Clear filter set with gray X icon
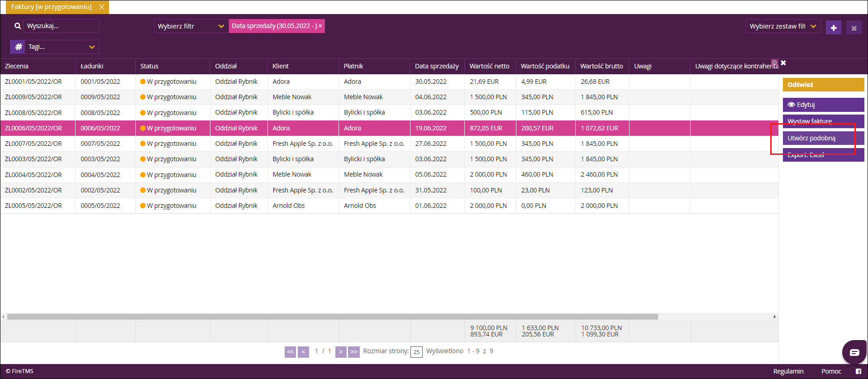The width and height of the screenshot is (868, 379). 854,28
